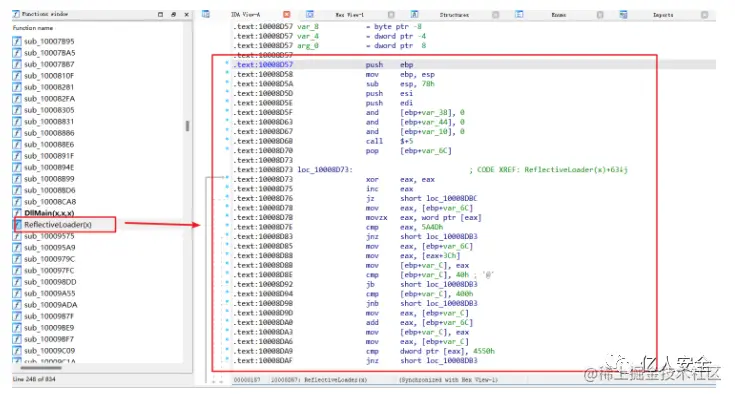Click function icon beside sub_10007B95
Image resolution: width=735 pixels, height=396 pixels.
17,41
